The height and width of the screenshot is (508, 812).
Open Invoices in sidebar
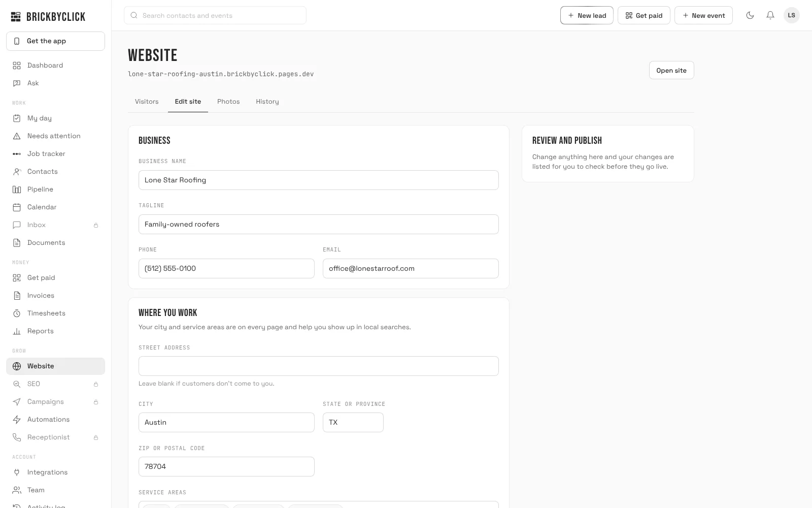pos(55,296)
